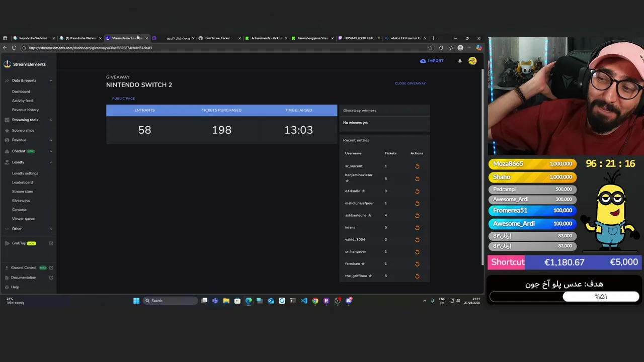The height and width of the screenshot is (362, 644).
Task: Open the PUBLIC PAGE link
Action: (x=123, y=99)
